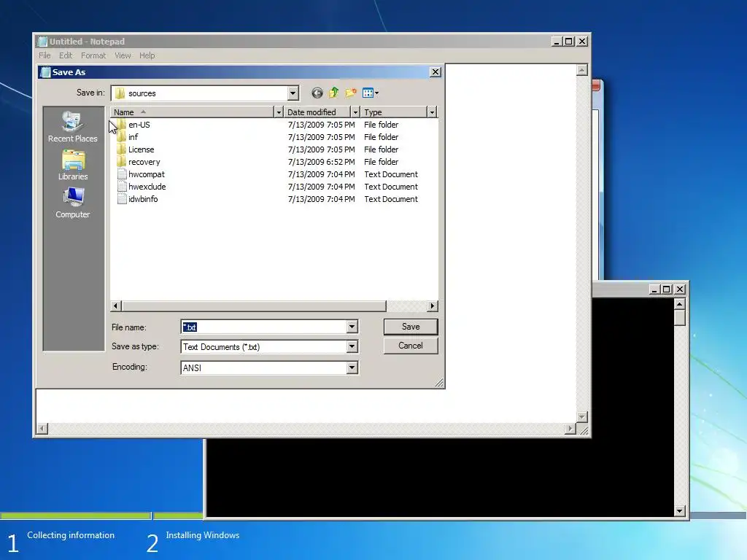Click the Cancel button
Image resolution: width=747 pixels, height=560 pixels.
point(411,346)
